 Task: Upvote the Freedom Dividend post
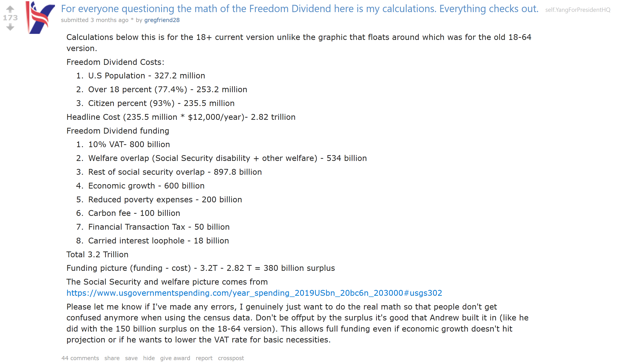tap(10, 9)
